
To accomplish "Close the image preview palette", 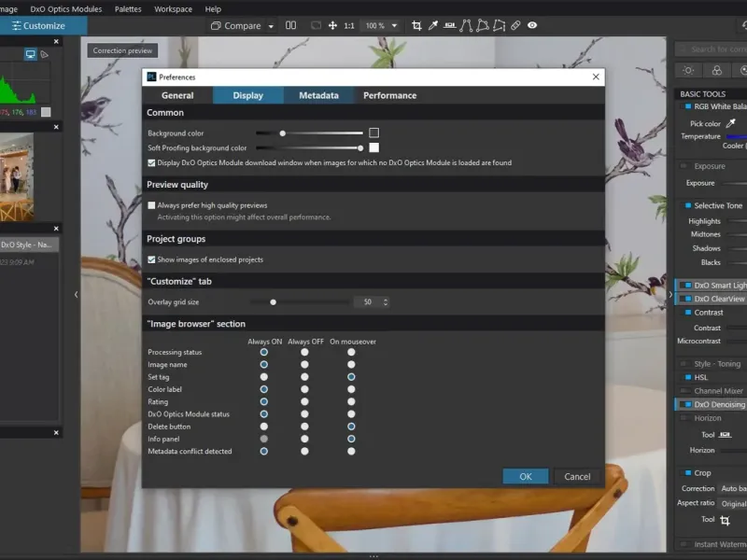I will [56, 127].
